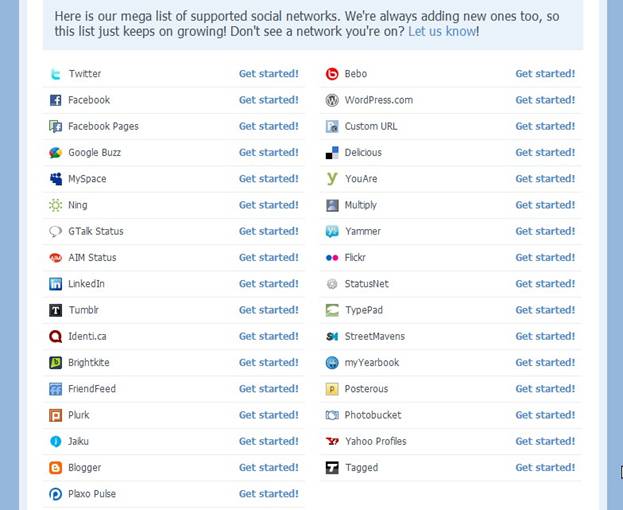Click the Google Buzz icon

(x=56, y=153)
